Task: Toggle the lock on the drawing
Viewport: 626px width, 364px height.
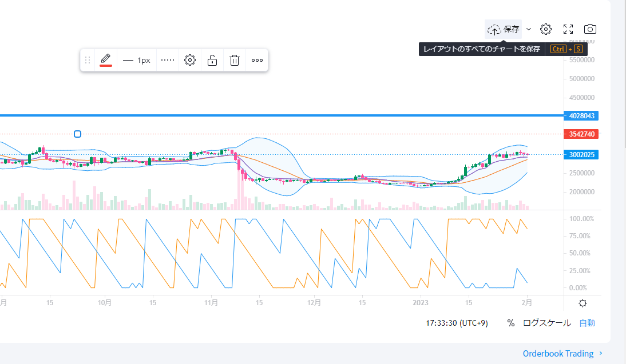Action: [212, 60]
